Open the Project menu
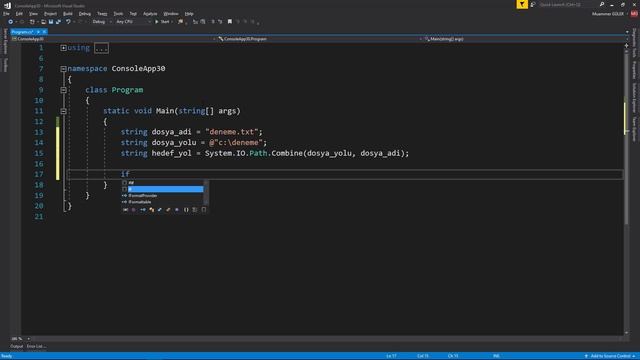640x360 pixels. tap(50, 14)
